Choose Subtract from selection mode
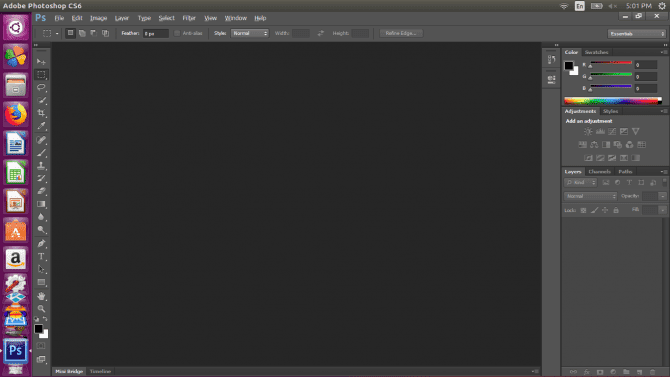This screenshot has height=377, width=670. [x=94, y=33]
